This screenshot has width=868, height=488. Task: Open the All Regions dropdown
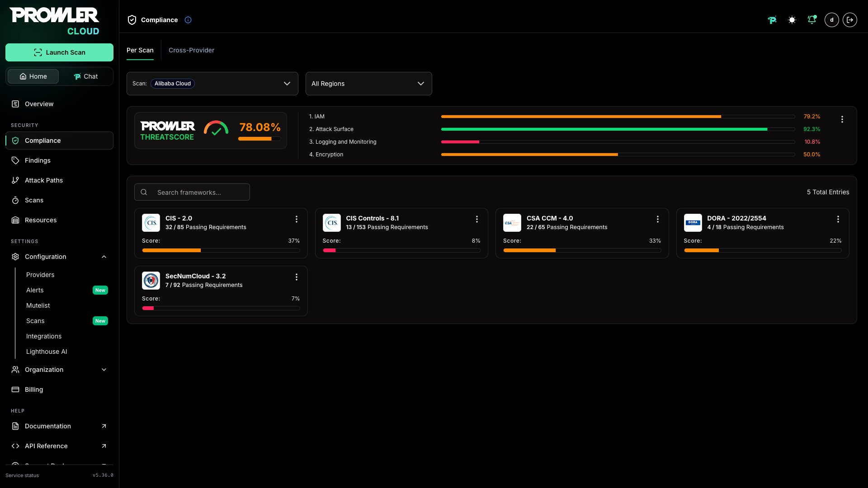pyautogui.click(x=369, y=84)
